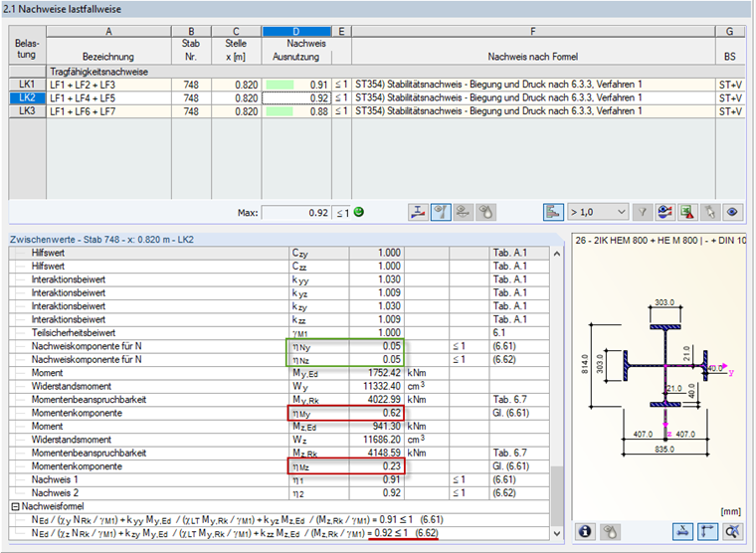Viewport: 756px width, 553px height.
Task: Click formula line ending in (6.62)
Action: click(x=235, y=533)
